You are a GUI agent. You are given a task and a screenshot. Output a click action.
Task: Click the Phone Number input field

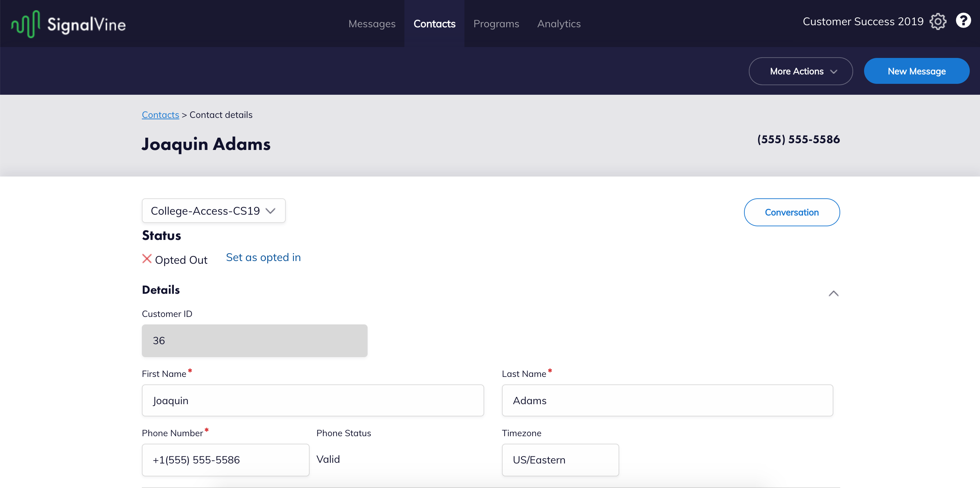pyautogui.click(x=225, y=460)
